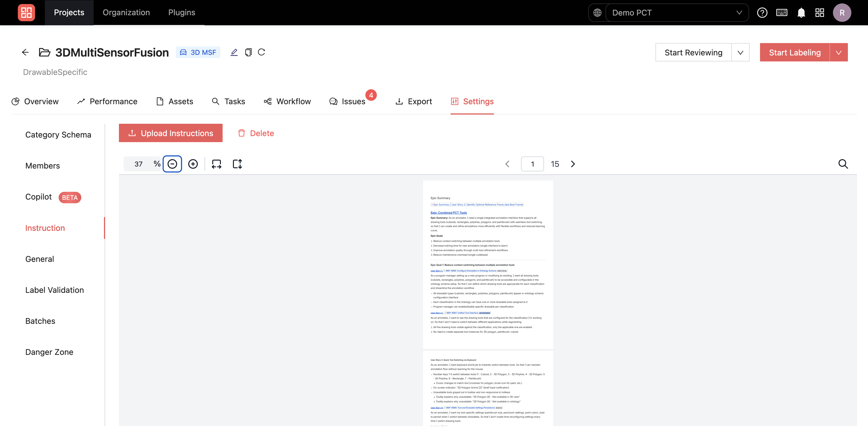Switch to the Workflow tab

click(287, 101)
